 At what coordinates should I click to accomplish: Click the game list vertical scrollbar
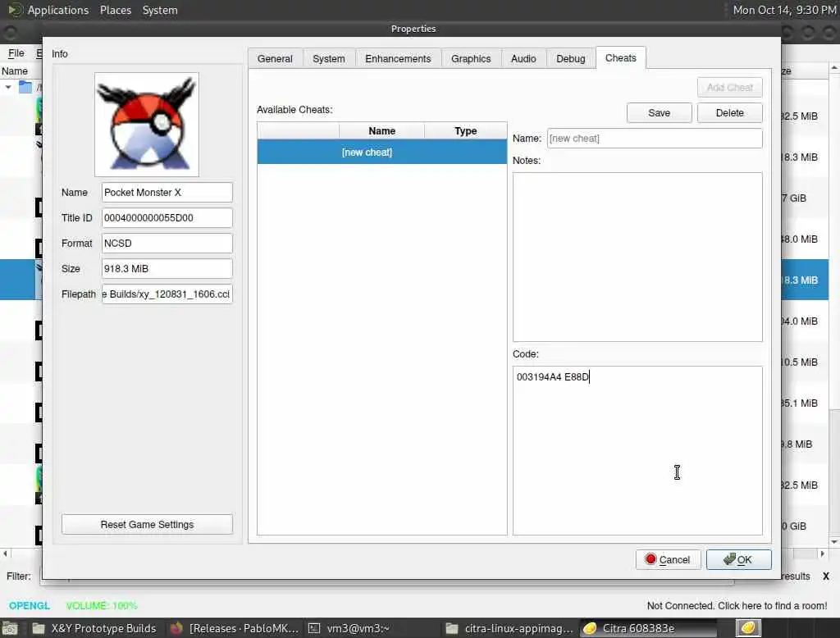[834, 474]
